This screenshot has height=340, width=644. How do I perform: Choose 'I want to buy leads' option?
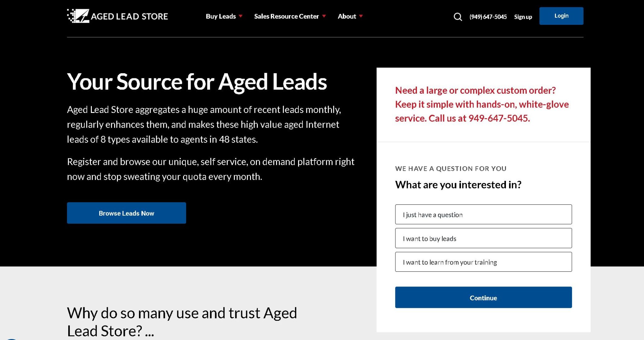(x=483, y=238)
